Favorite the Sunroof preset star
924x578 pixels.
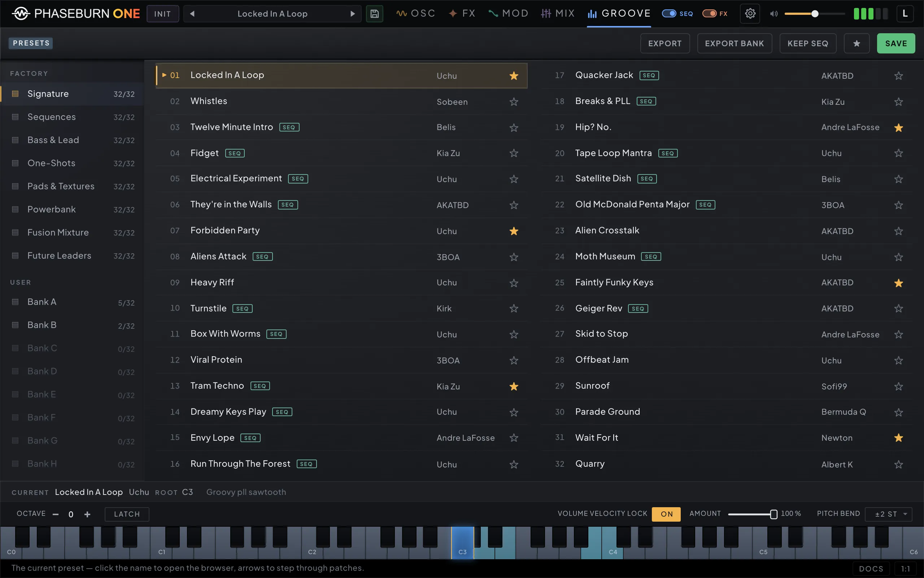coord(898,386)
